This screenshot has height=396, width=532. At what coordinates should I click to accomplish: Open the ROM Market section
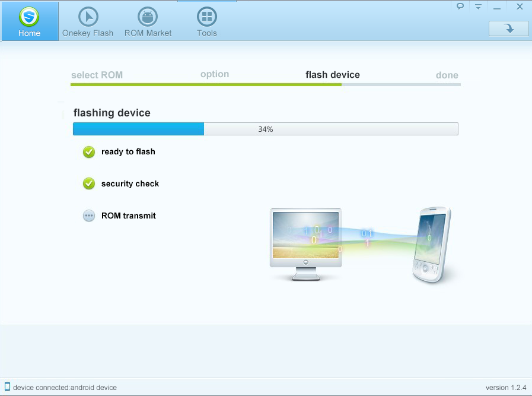pos(148,21)
